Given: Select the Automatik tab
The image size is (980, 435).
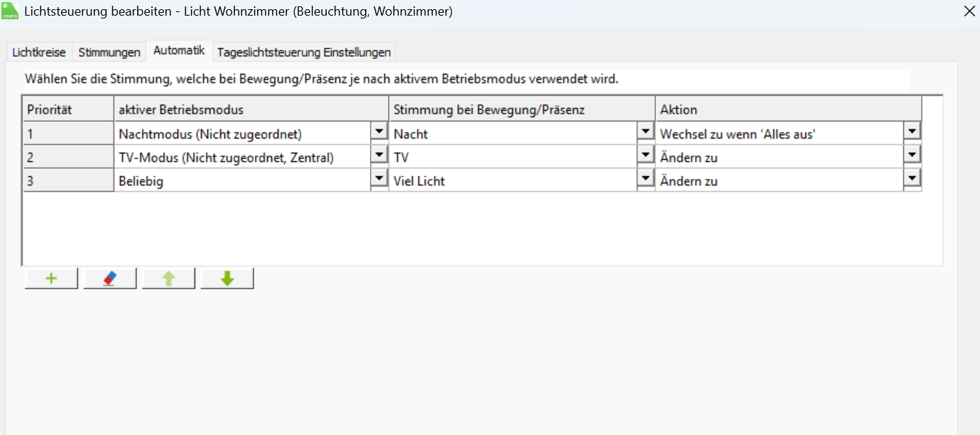Looking at the screenshot, I should pos(179,50).
